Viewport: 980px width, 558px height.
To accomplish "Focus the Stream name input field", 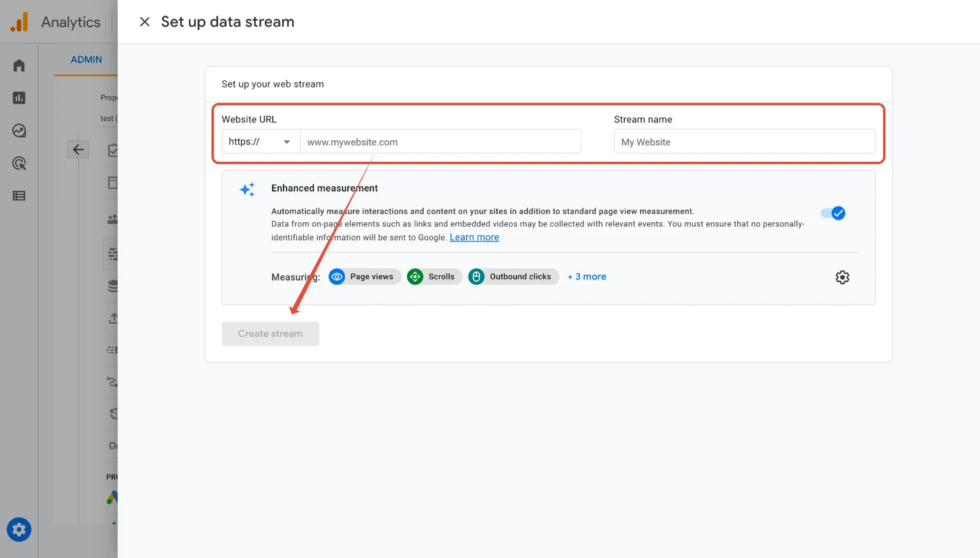I will pyautogui.click(x=745, y=141).
